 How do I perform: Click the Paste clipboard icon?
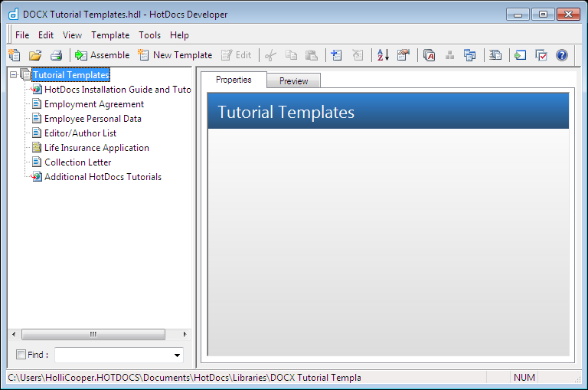tap(312, 55)
